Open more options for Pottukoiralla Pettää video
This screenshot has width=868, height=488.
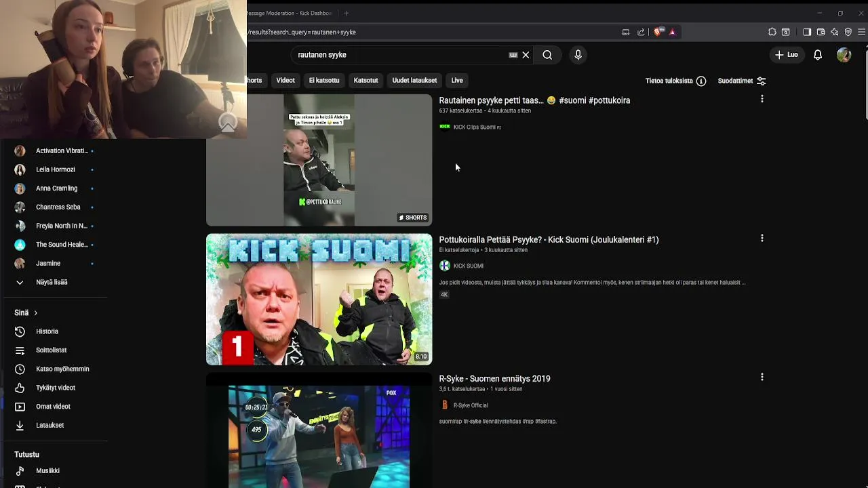pyautogui.click(x=762, y=239)
